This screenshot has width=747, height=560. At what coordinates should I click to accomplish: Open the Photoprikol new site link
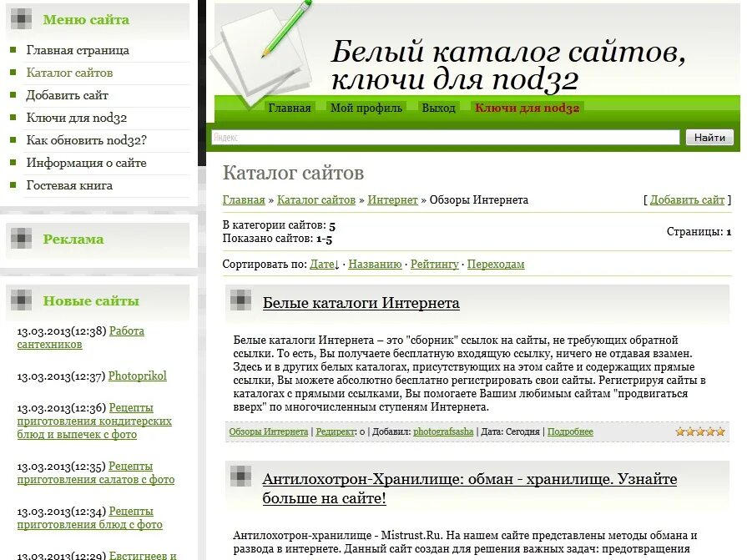pyautogui.click(x=137, y=376)
